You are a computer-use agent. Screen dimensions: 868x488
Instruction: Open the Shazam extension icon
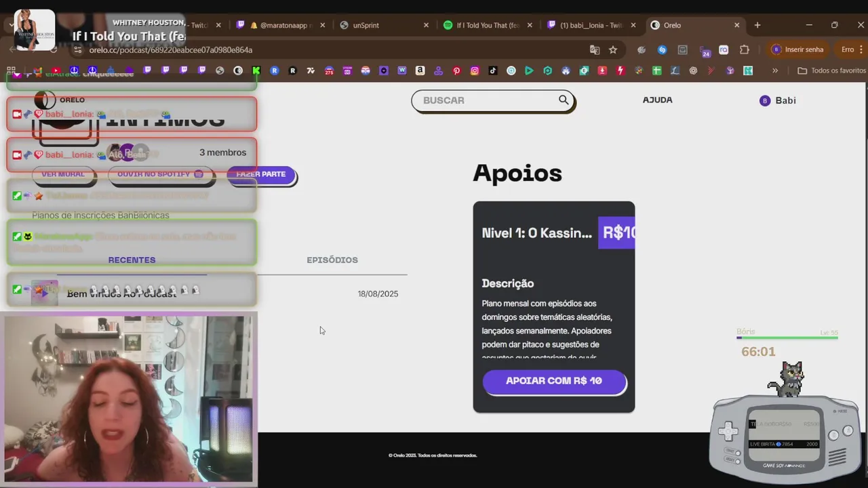click(x=663, y=49)
